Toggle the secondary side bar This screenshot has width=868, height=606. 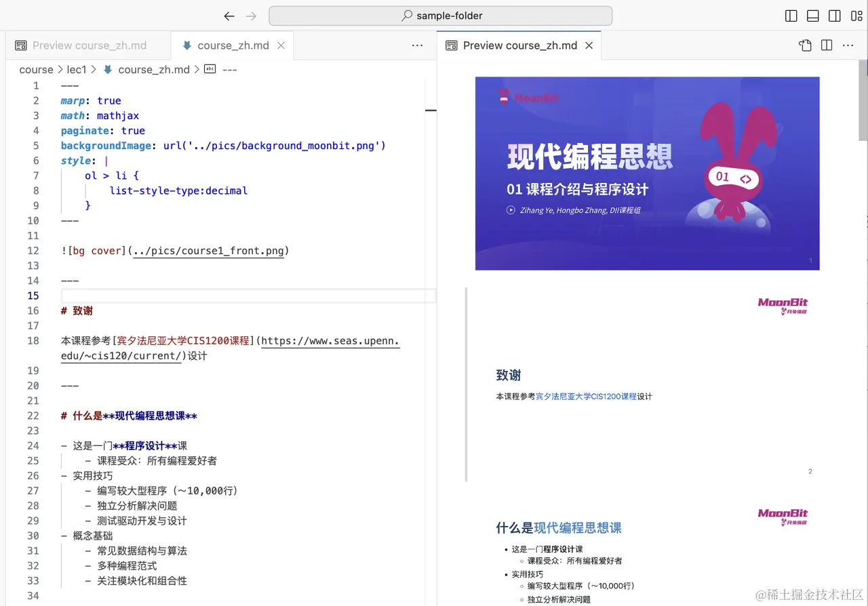click(835, 16)
